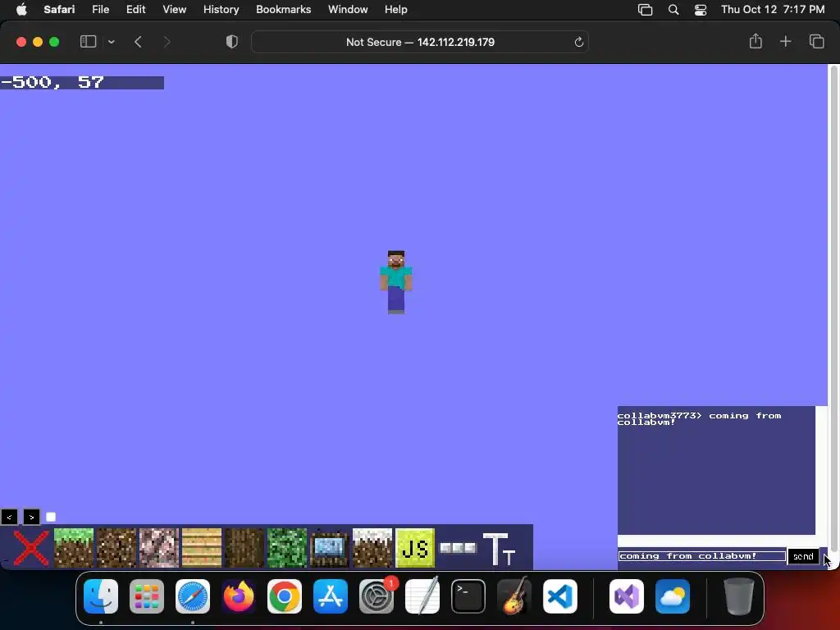Open GarageBand from the Dock

(x=514, y=596)
